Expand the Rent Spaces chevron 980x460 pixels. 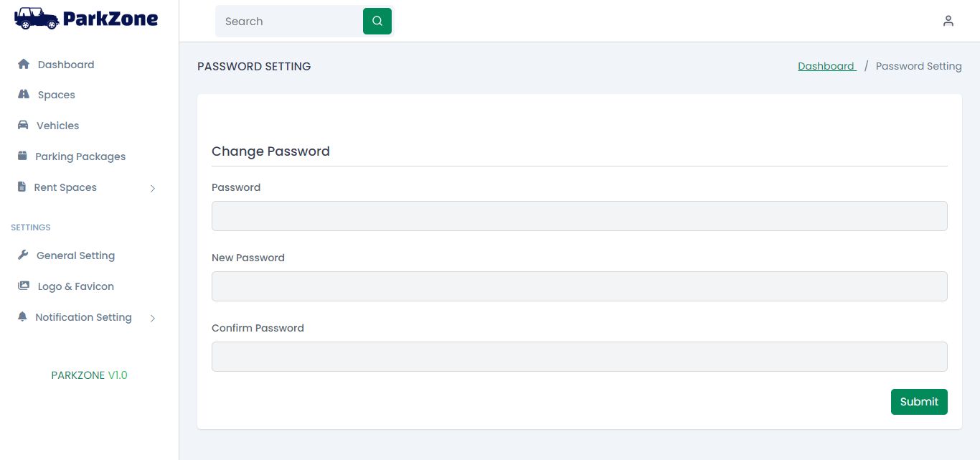click(153, 188)
